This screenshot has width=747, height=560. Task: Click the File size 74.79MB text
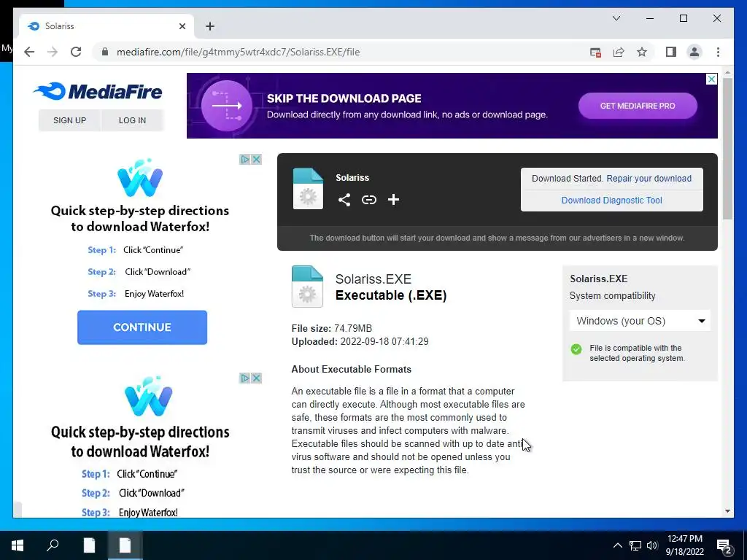[x=332, y=329]
